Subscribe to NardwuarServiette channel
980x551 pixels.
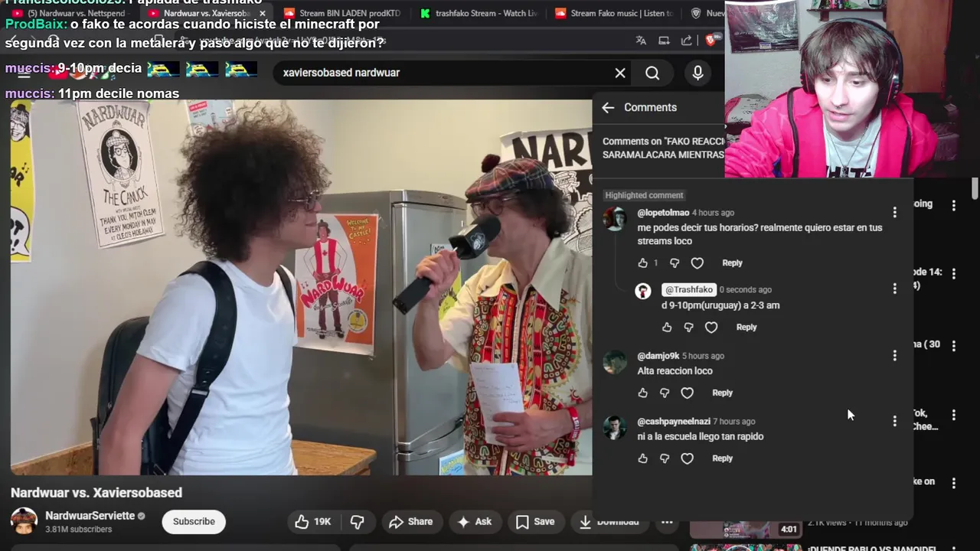pyautogui.click(x=194, y=522)
